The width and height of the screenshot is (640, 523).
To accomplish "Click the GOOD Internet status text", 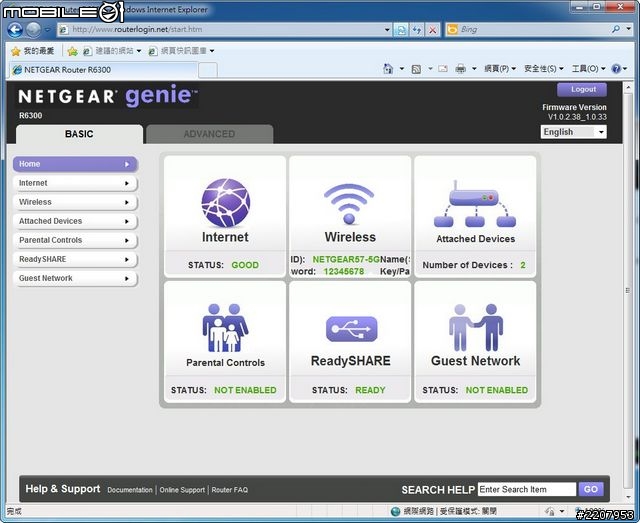I will point(245,265).
